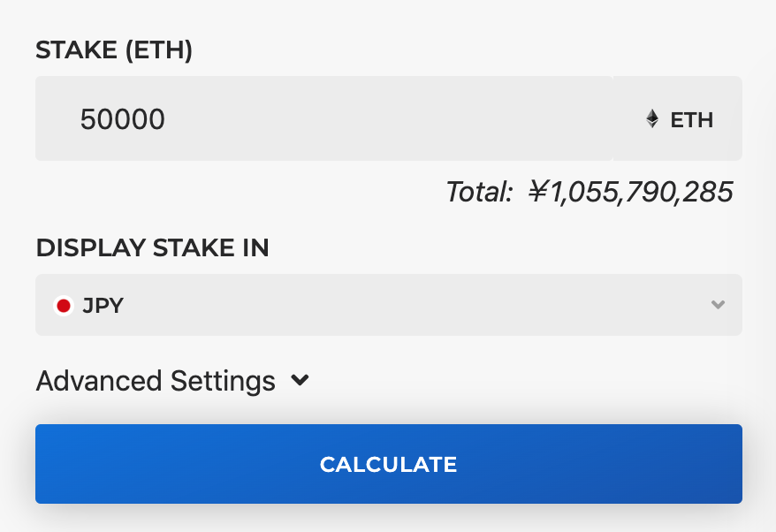Focus the stake amount input field
The image size is (776, 532).
[x=324, y=118]
